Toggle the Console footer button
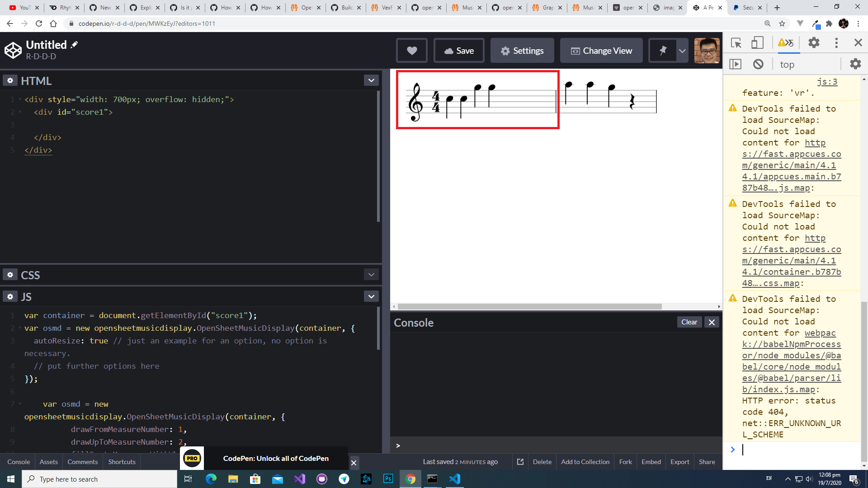The height and width of the screenshot is (488, 868). 19,462
